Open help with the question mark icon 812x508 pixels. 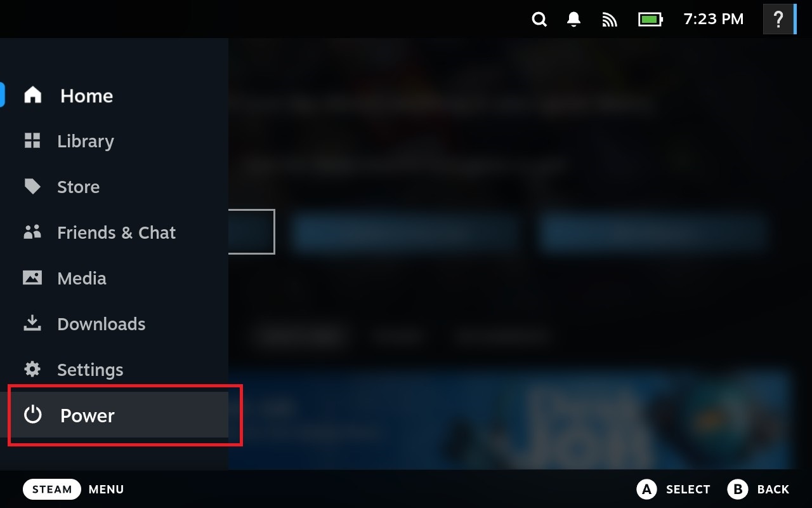coord(779,20)
